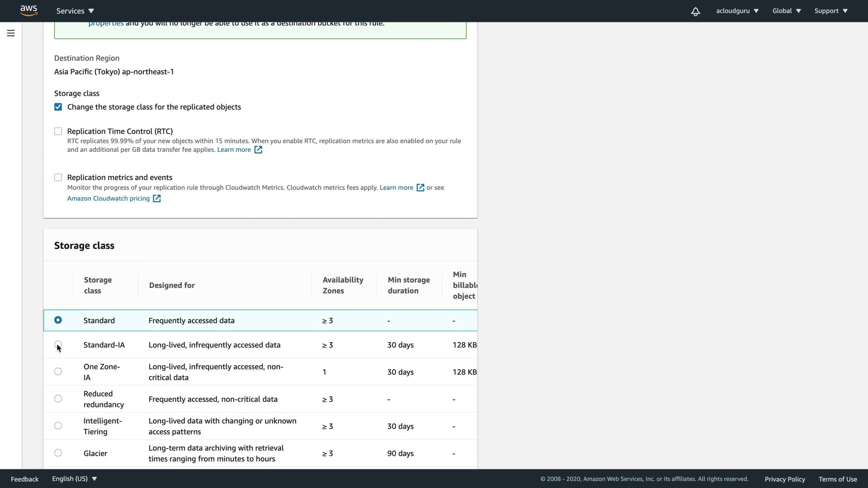Click the Feedback button in footer
This screenshot has width=868, height=488.
(x=25, y=479)
